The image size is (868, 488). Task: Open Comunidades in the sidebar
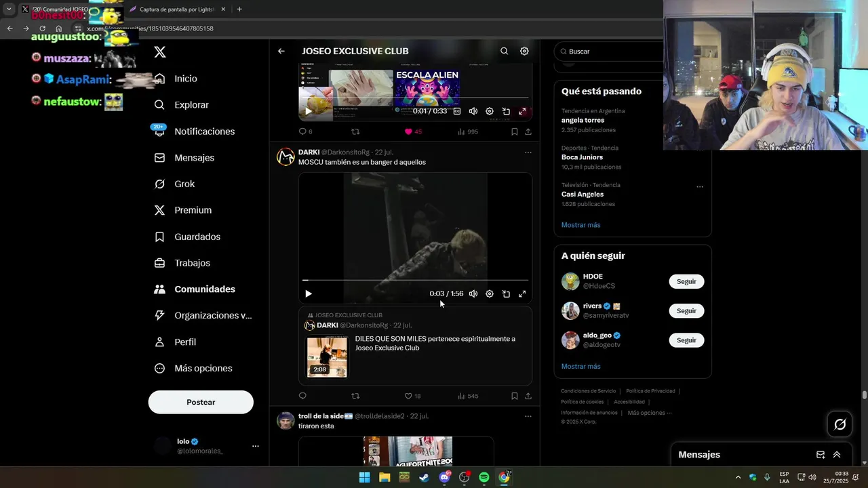(x=195, y=289)
